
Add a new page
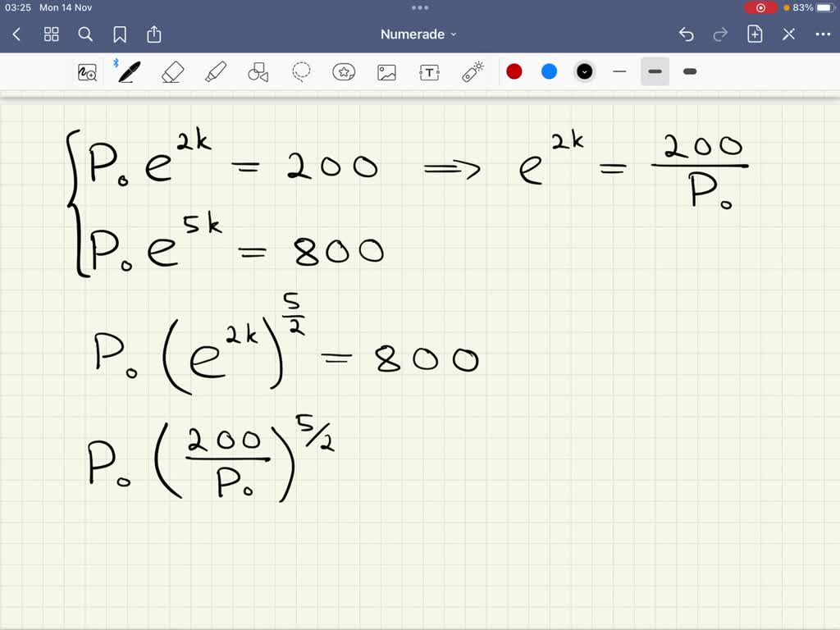pyautogui.click(x=755, y=34)
